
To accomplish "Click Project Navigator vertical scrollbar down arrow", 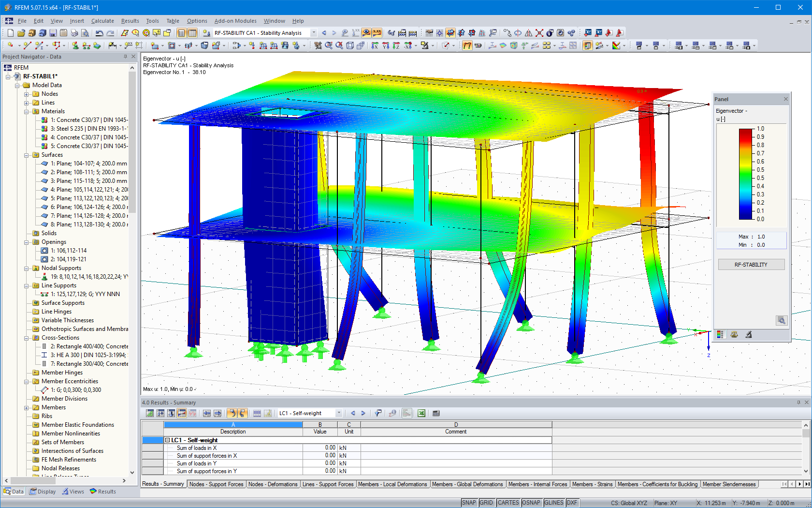I will pos(132,473).
